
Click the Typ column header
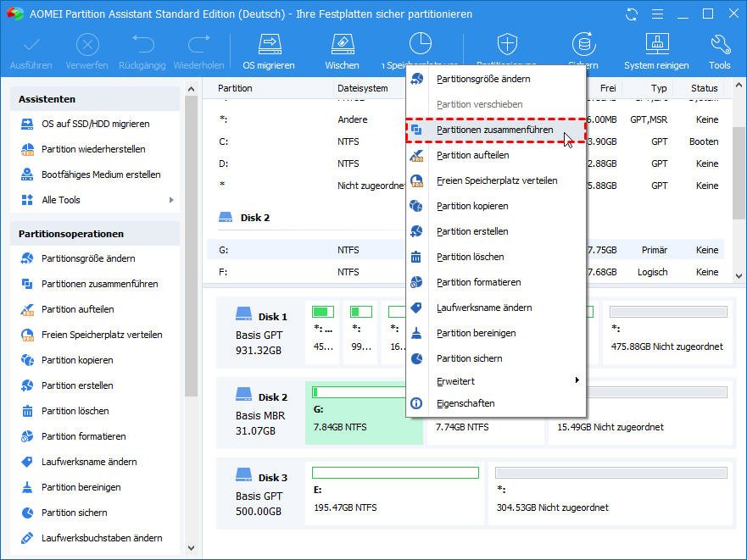click(659, 88)
